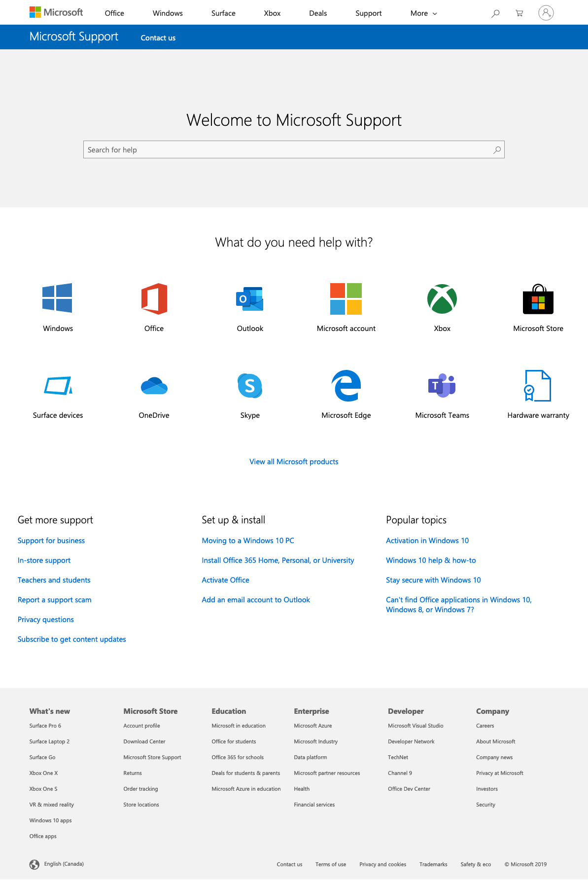The height and width of the screenshot is (881, 588).
Task: Open Surface Laptop 2 footer link
Action: click(x=49, y=741)
